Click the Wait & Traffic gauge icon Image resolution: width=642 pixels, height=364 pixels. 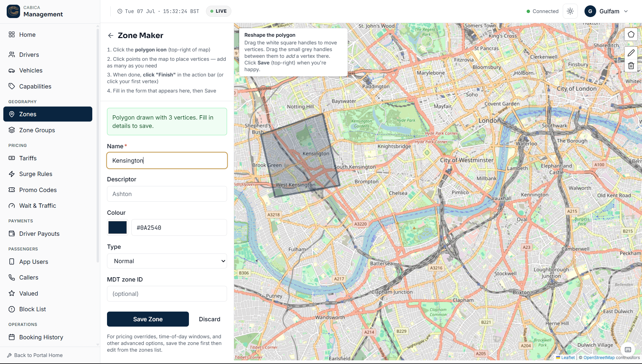12,206
